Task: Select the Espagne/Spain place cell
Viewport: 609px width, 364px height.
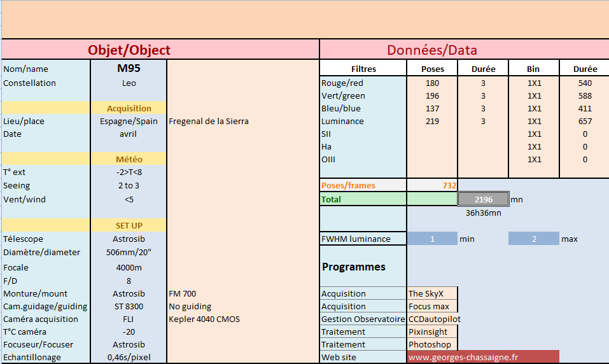Action: pyautogui.click(x=129, y=121)
